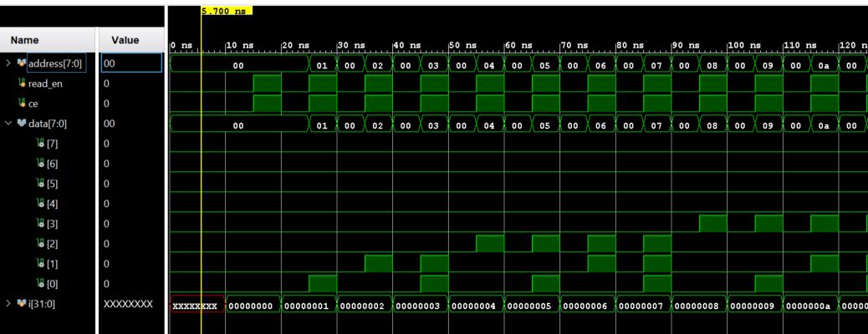
Task: Click the ce signal icon
Action: (21, 104)
